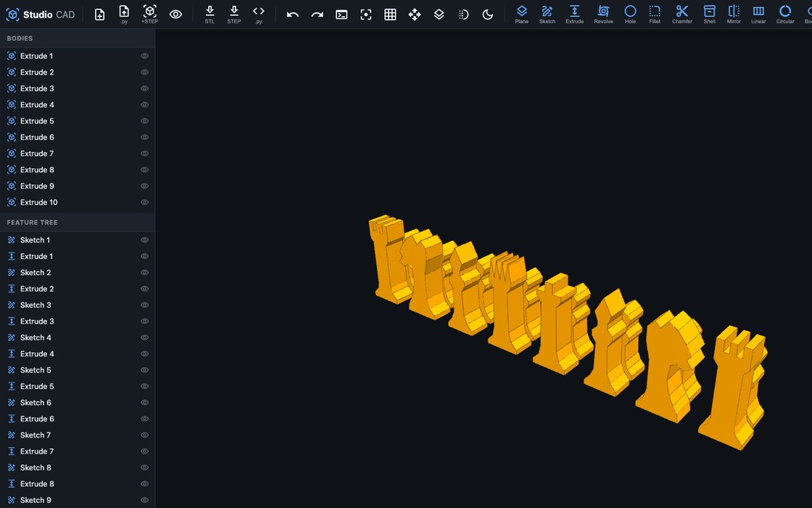Select Extrude 7 in the feature tree
Image resolution: width=812 pixels, height=508 pixels.
click(x=77, y=451)
